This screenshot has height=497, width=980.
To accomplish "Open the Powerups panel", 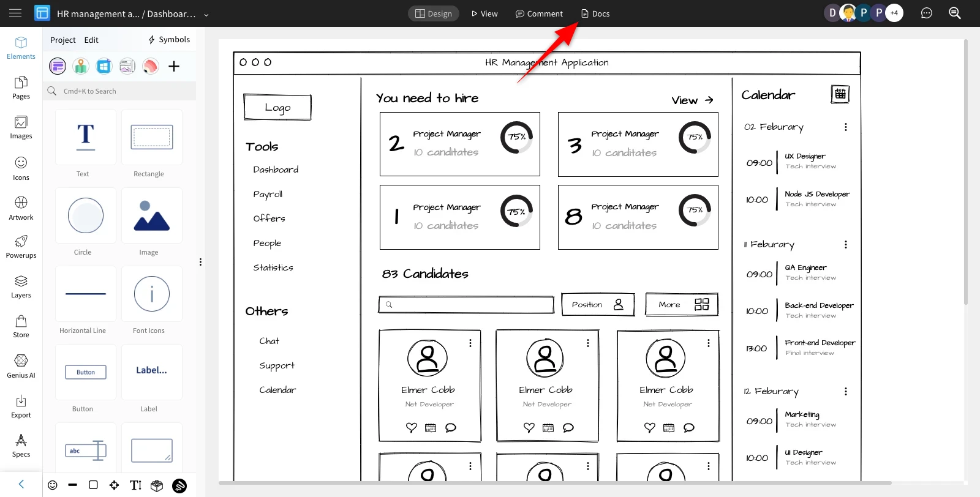I will coord(21,247).
